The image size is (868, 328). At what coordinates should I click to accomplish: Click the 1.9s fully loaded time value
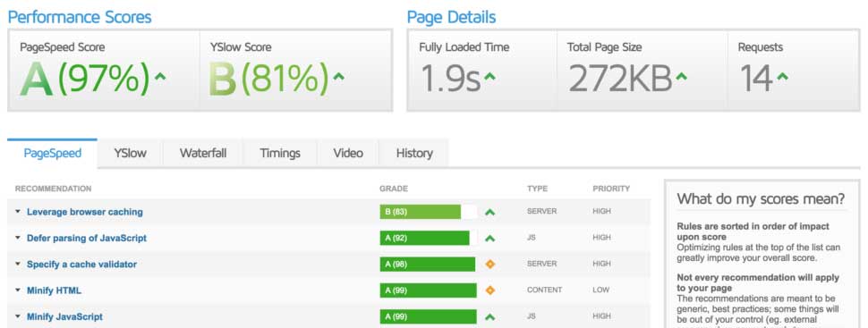point(450,78)
